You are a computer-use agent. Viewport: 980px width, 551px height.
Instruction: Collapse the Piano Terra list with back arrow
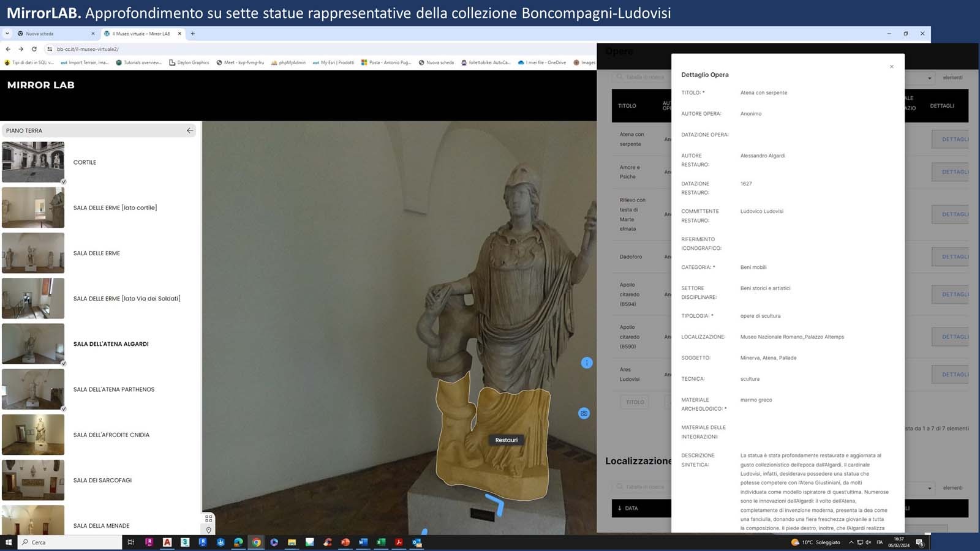[190, 130]
